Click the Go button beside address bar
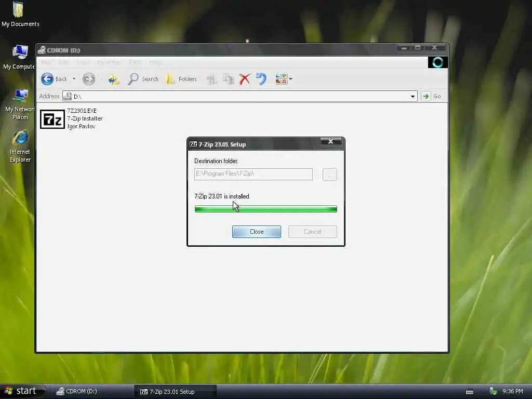 pyautogui.click(x=431, y=96)
